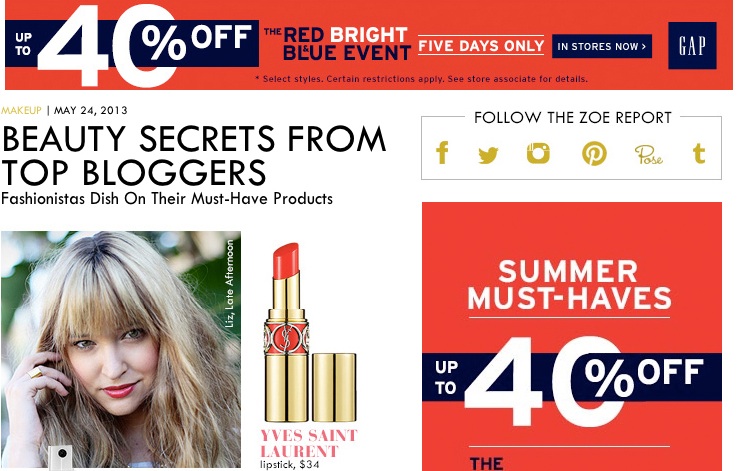
Task: Click the FIVE DAYS ONLY banner text
Action: [x=481, y=45]
